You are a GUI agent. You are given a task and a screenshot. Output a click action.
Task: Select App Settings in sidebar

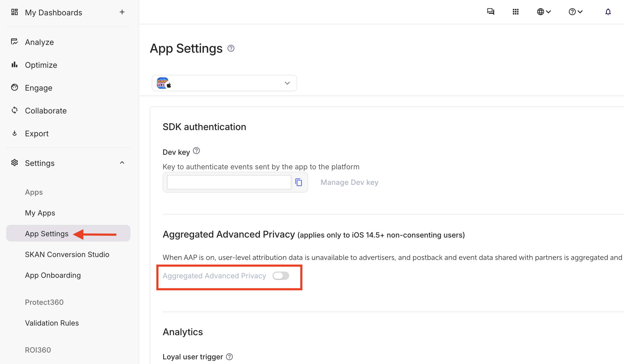click(x=68, y=233)
